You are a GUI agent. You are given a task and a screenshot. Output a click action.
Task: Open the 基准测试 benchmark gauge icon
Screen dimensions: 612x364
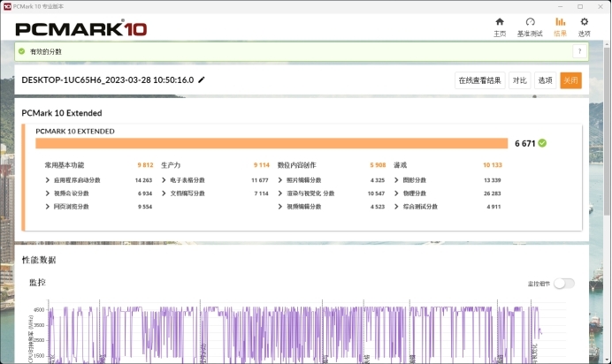tap(530, 22)
